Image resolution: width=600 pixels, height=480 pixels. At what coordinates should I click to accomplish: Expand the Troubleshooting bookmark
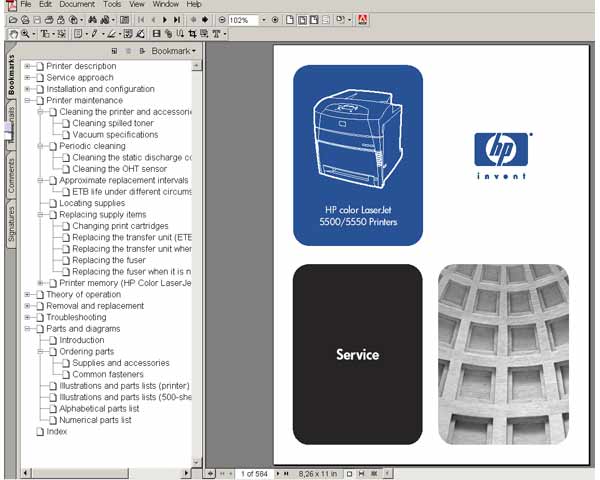[27, 317]
